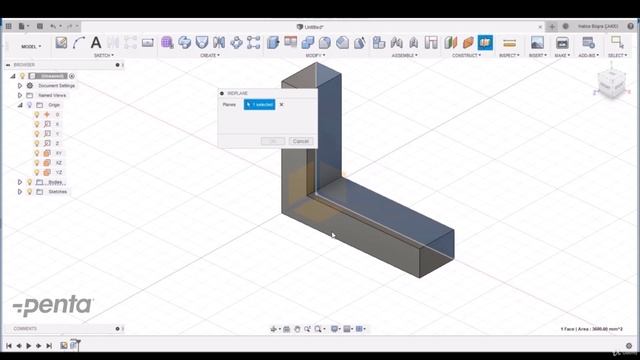Open the INSPECT menu
Image resolution: width=640 pixels, height=360 pixels.
[x=509, y=55]
